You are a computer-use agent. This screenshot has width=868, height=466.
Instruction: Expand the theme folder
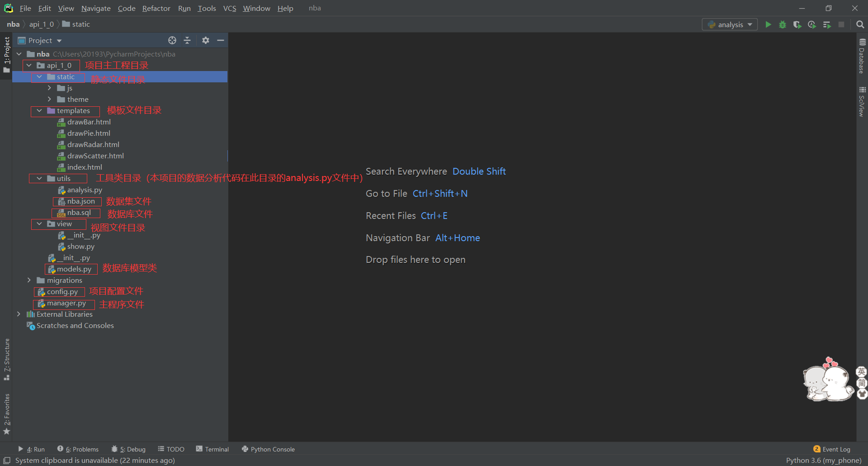(x=49, y=99)
